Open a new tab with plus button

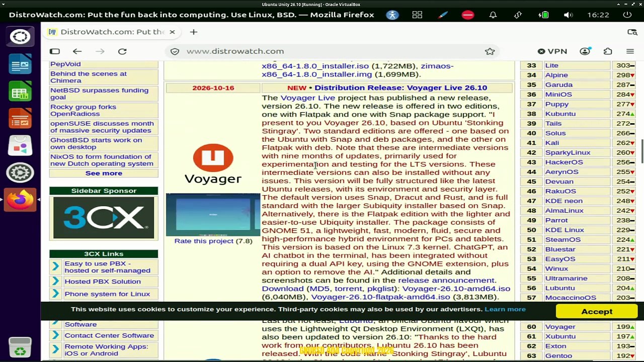[194, 32]
